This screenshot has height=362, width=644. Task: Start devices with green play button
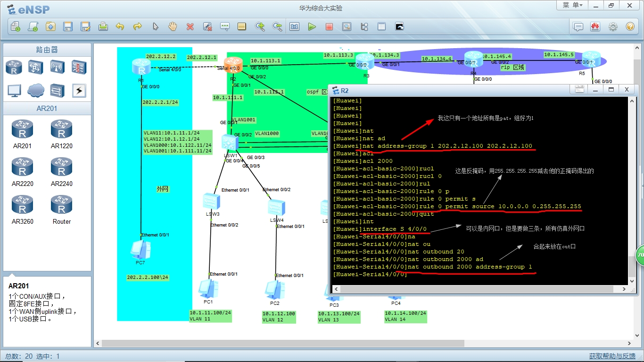pos(312,26)
